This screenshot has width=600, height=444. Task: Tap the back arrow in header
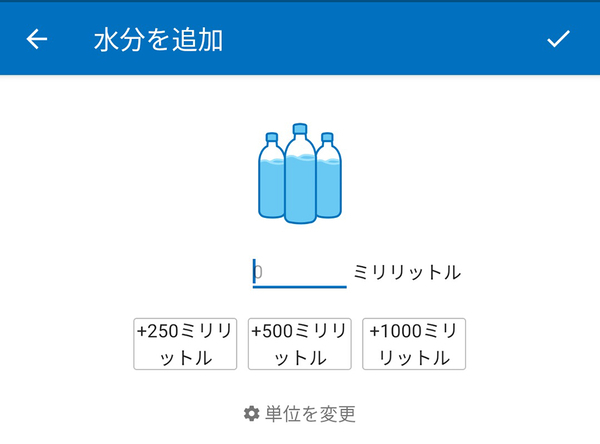pos(37,39)
